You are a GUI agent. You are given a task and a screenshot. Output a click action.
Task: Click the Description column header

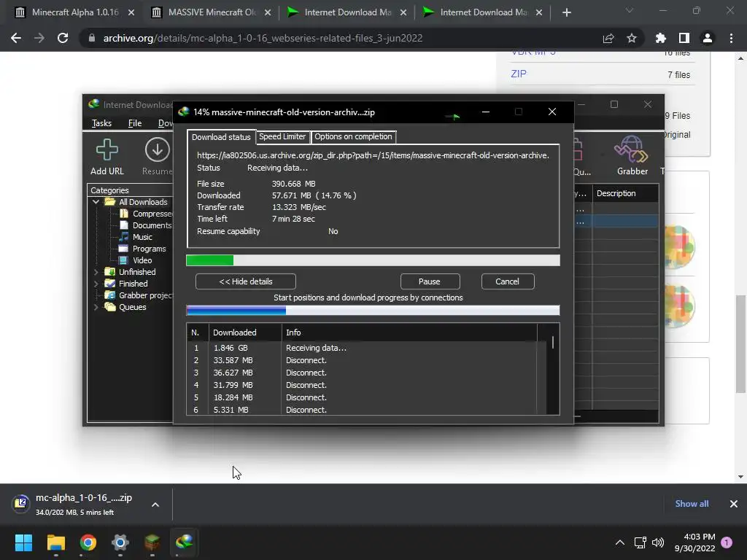click(x=625, y=193)
